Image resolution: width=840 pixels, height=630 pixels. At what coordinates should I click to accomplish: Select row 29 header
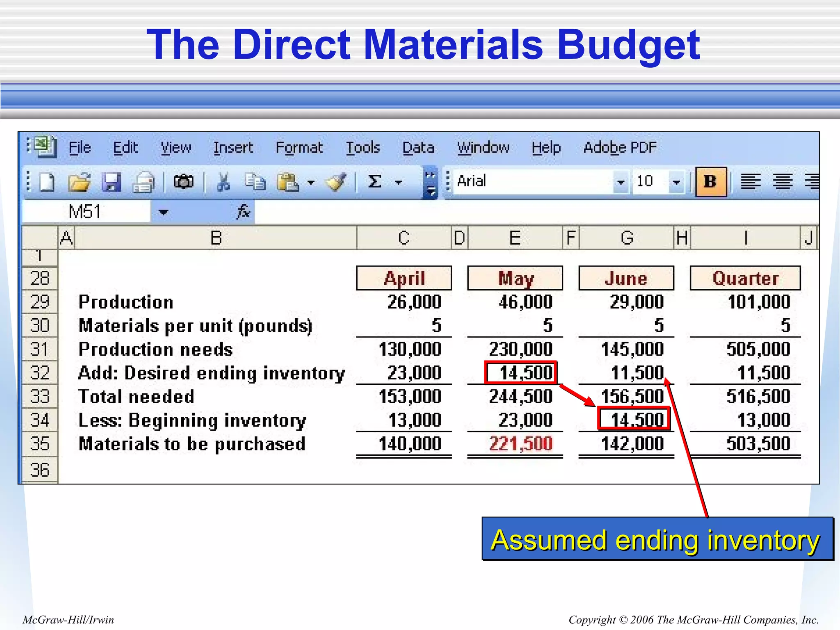pyautogui.click(x=40, y=302)
